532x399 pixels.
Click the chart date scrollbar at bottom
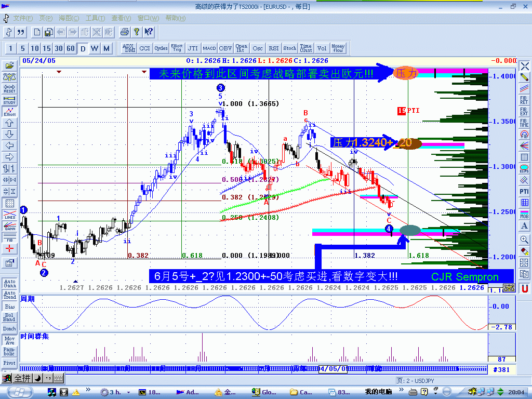[x=254, y=369]
